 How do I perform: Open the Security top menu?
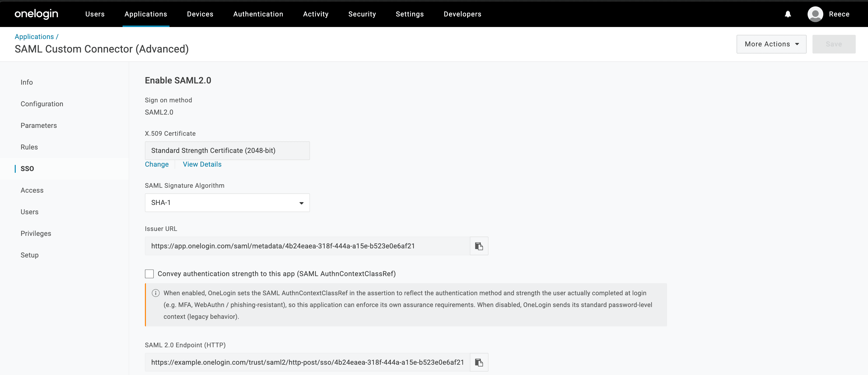click(362, 14)
